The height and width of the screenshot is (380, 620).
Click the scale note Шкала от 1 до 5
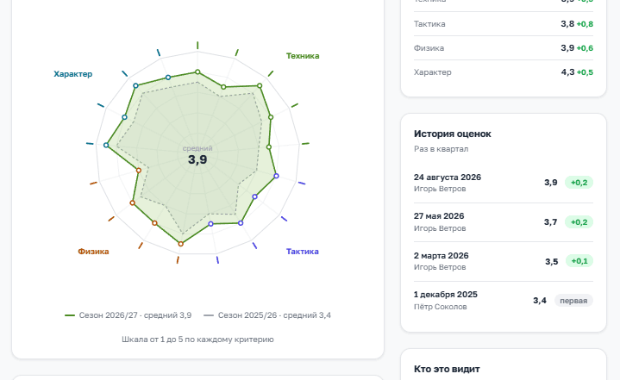point(197,339)
